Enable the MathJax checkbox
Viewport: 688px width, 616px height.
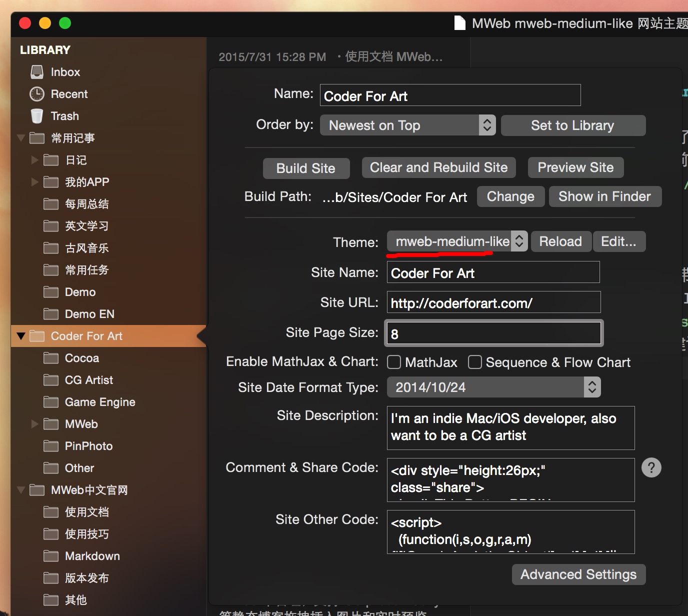pyautogui.click(x=394, y=362)
